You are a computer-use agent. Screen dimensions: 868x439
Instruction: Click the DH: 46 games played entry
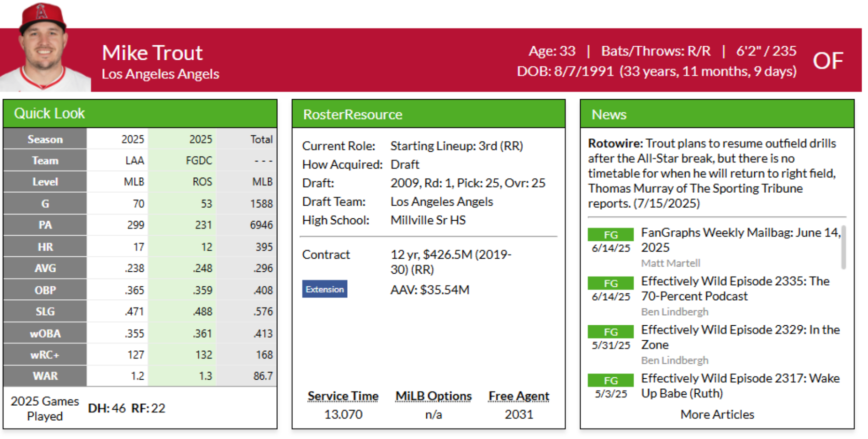coord(107,409)
